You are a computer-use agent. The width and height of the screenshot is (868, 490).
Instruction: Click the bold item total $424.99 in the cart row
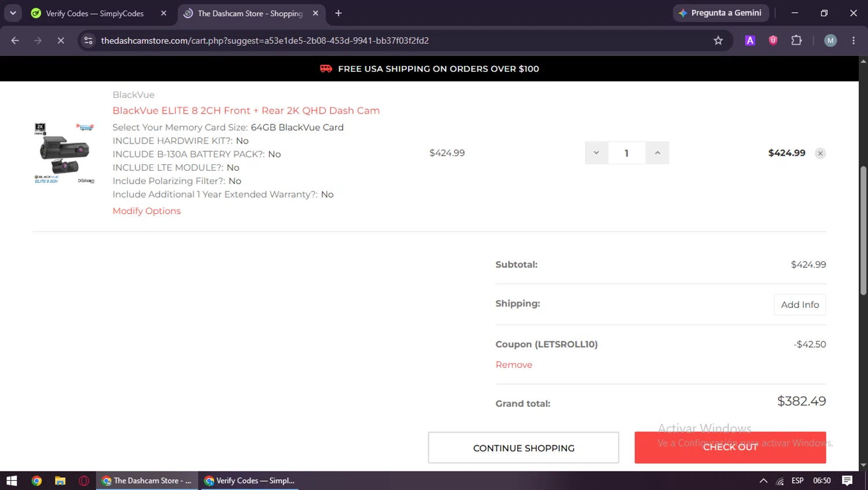click(x=786, y=153)
